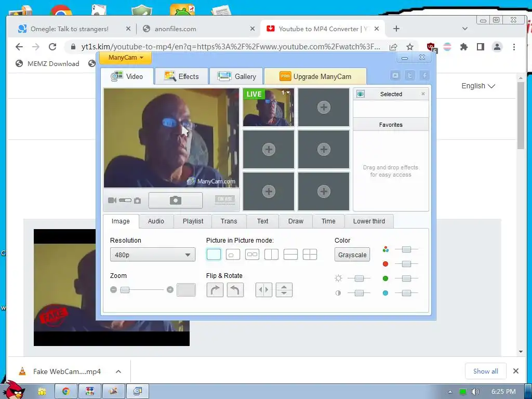The image size is (532, 399).
Task: Click the ON AIR indicator button
Action: (225, 200)
